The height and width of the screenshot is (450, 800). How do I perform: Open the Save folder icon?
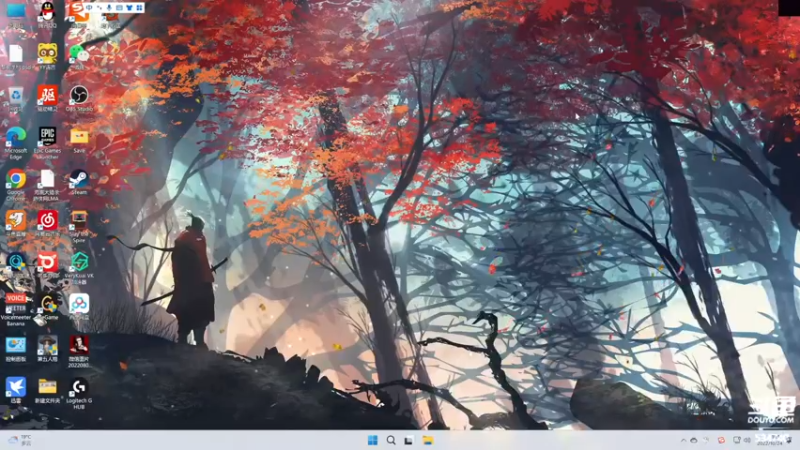click(x=79, y=138)
